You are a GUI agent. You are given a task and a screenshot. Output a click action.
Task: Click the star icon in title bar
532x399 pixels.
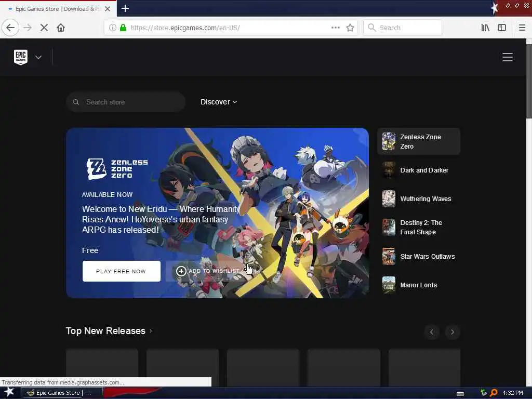coord(495,8)
